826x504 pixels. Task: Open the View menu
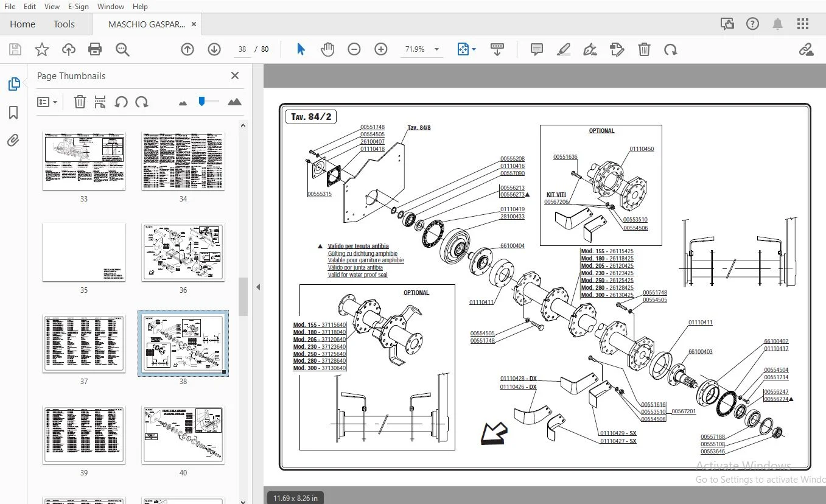point(52,7)
